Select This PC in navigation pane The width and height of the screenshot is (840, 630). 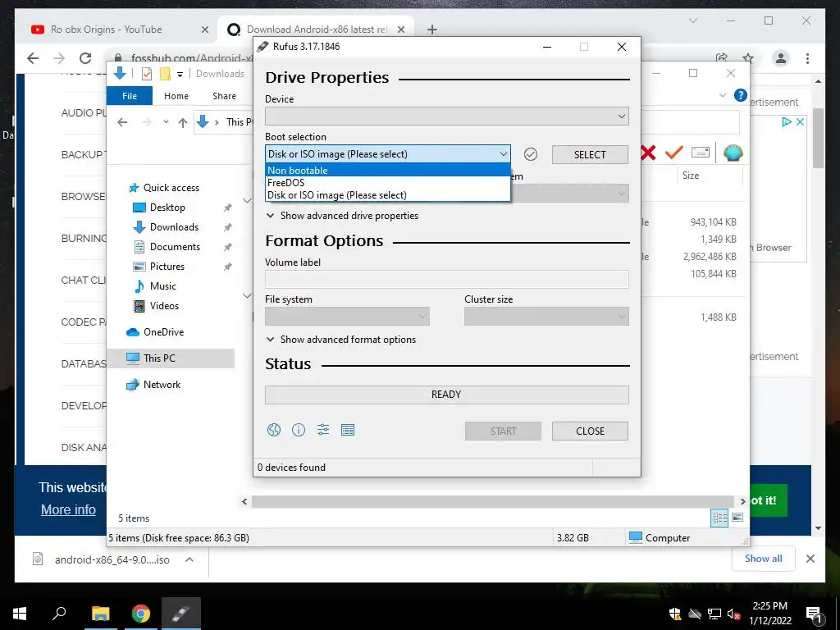coord(171,358)
